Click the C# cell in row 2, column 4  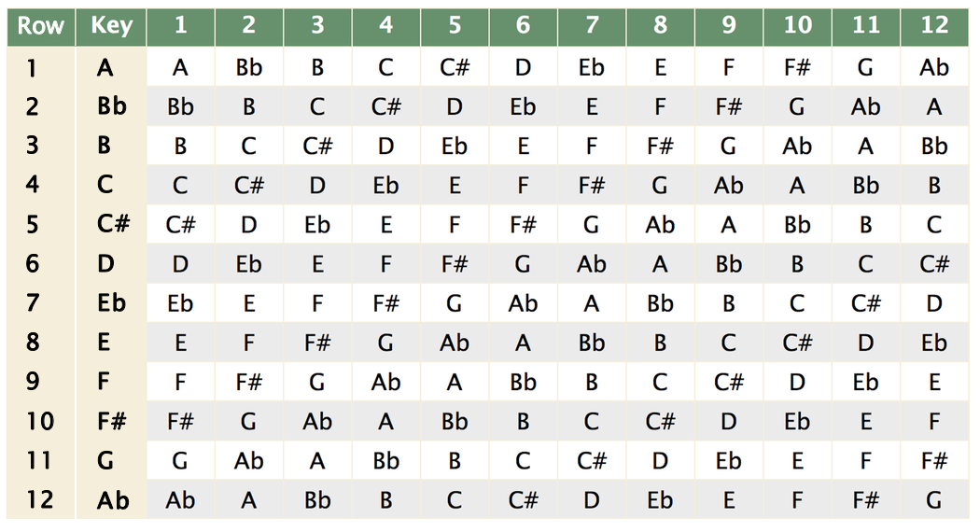pyautogui.click(x=385, y=106)
